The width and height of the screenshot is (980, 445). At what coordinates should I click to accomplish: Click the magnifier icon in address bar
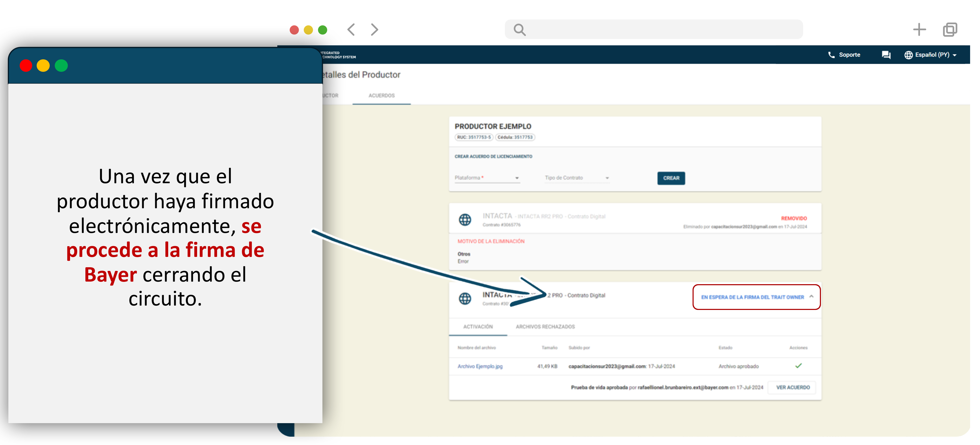(x=519, y=30)
